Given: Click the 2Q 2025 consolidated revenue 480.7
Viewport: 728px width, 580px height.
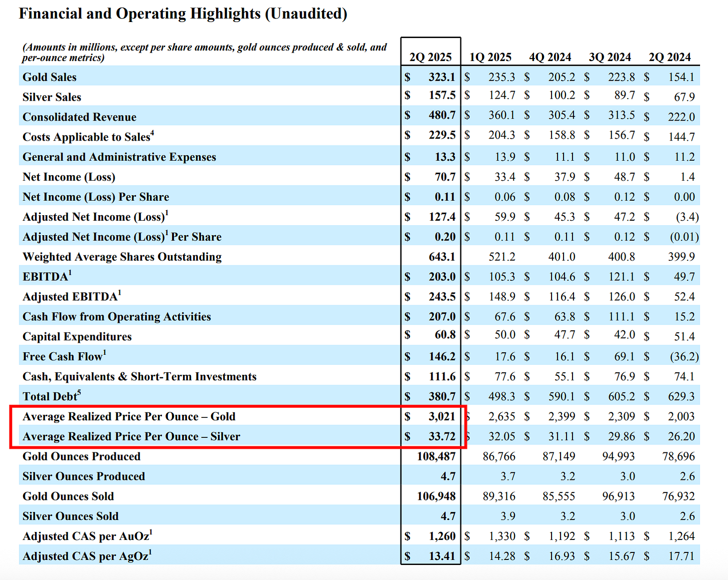Looking at the screenshot, I should (442, 115).
